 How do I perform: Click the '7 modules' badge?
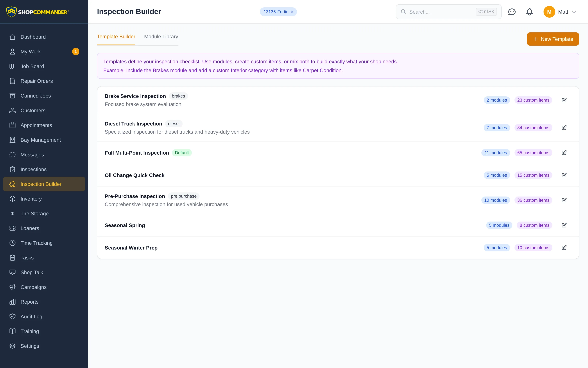pos(497,128)
